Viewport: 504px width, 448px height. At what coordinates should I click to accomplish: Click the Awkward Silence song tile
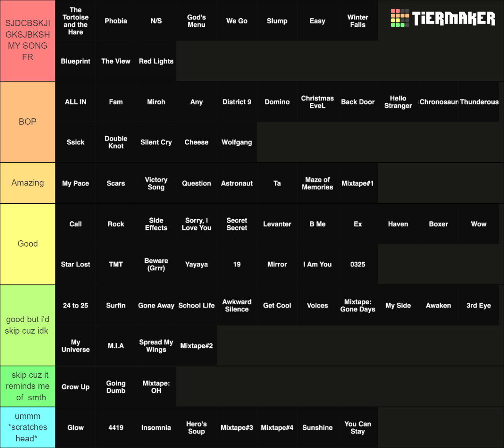[237, 305]
